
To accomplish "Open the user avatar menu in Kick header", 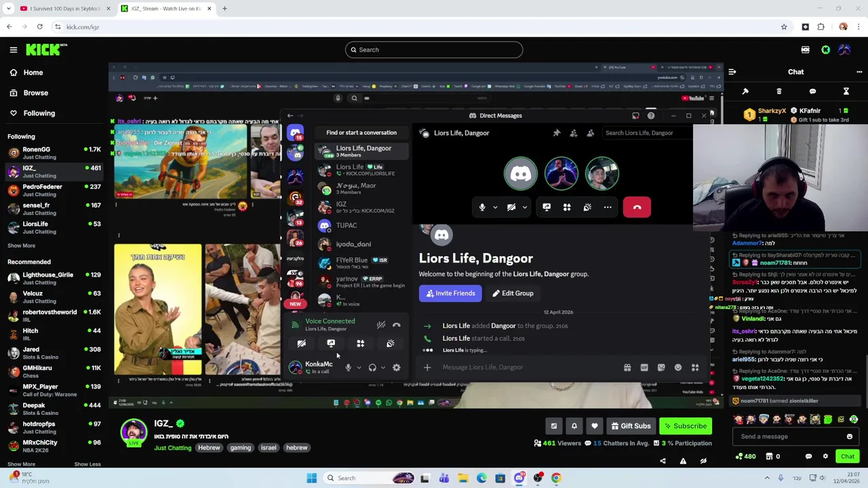I will coord(844,49).
